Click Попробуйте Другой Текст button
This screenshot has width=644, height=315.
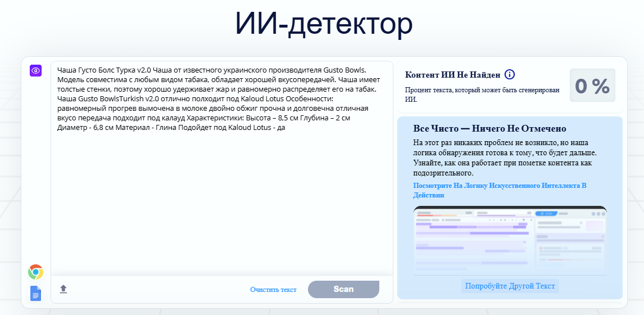point(510,286)
